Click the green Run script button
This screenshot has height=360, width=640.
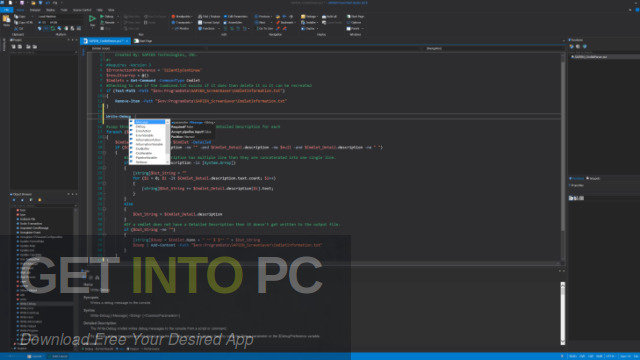click(x=92, y=19)
